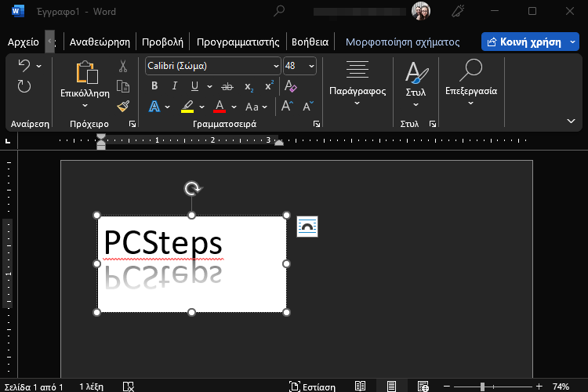Switch to Read Mode view icon

[x=360, y=387]
